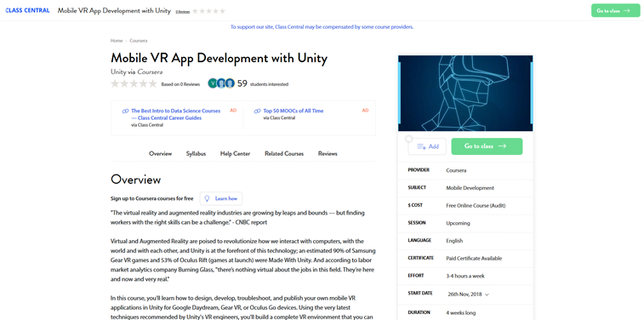The height and width of the screenshot is (320, 644).
Task: Click the green V student avatar
Action: (x=213, y=83)
